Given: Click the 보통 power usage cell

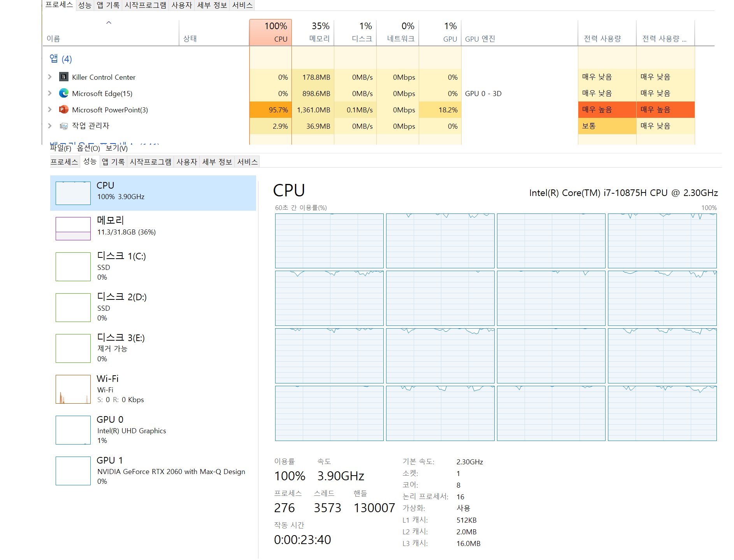Looking at the screenshot, I should (607, 126).
